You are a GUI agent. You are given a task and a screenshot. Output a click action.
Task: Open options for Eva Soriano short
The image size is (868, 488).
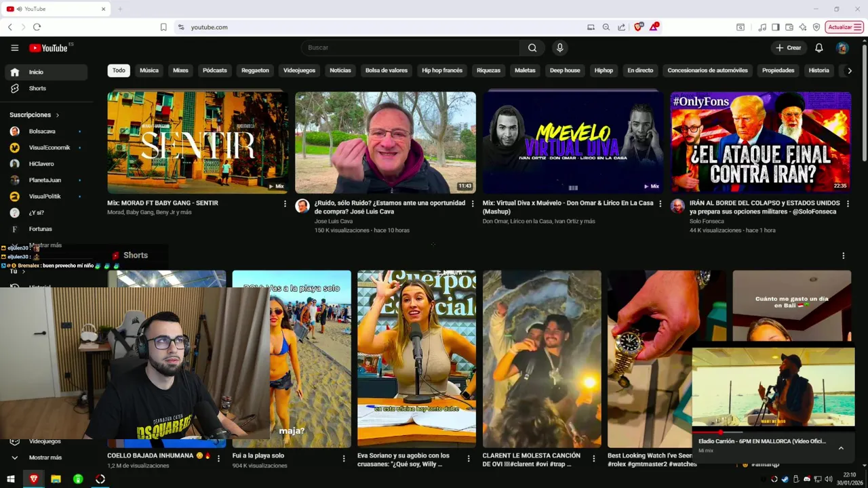468,459
